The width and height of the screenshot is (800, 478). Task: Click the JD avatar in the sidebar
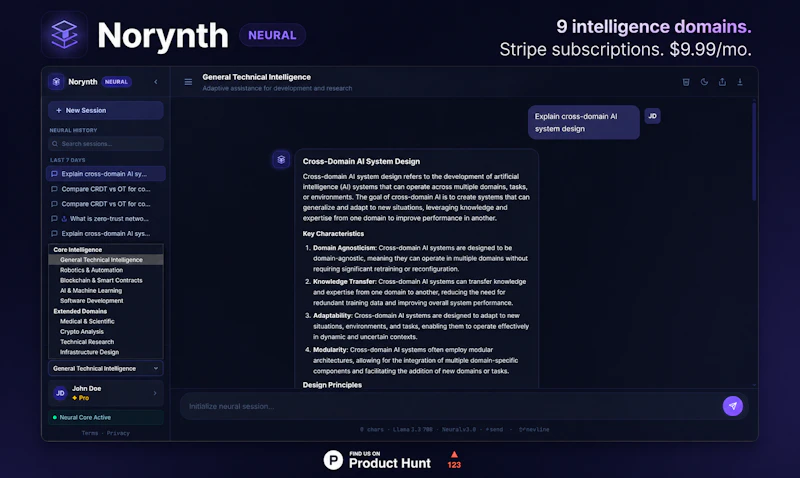click(60, 393)
